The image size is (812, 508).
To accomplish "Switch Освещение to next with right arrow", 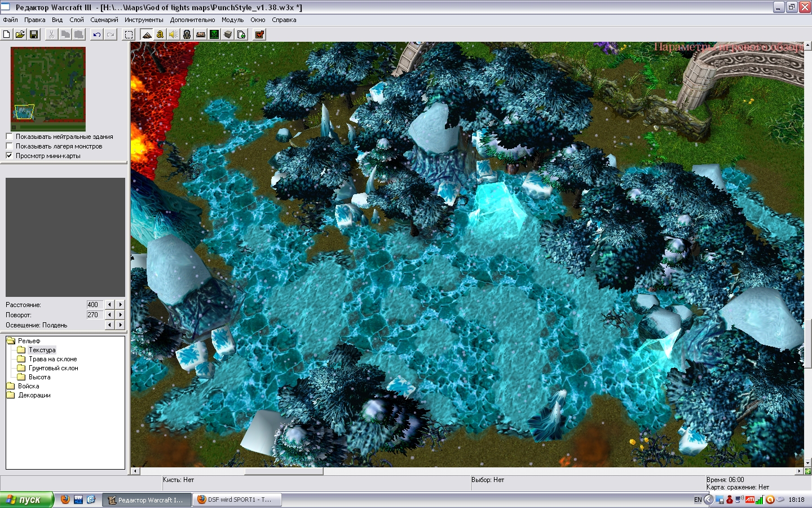I will pos(120,325).
